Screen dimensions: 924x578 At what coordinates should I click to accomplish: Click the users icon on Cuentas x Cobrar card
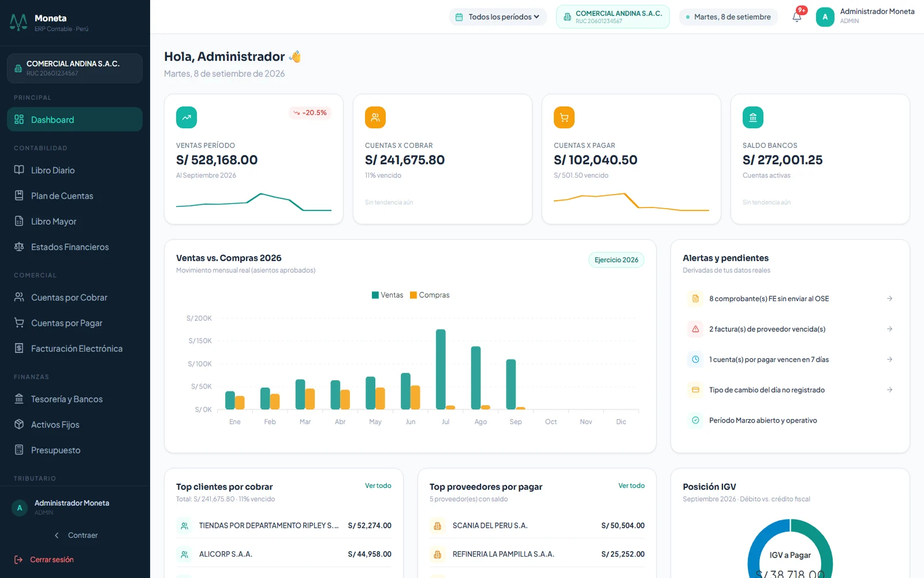click(x=375, y=117)
